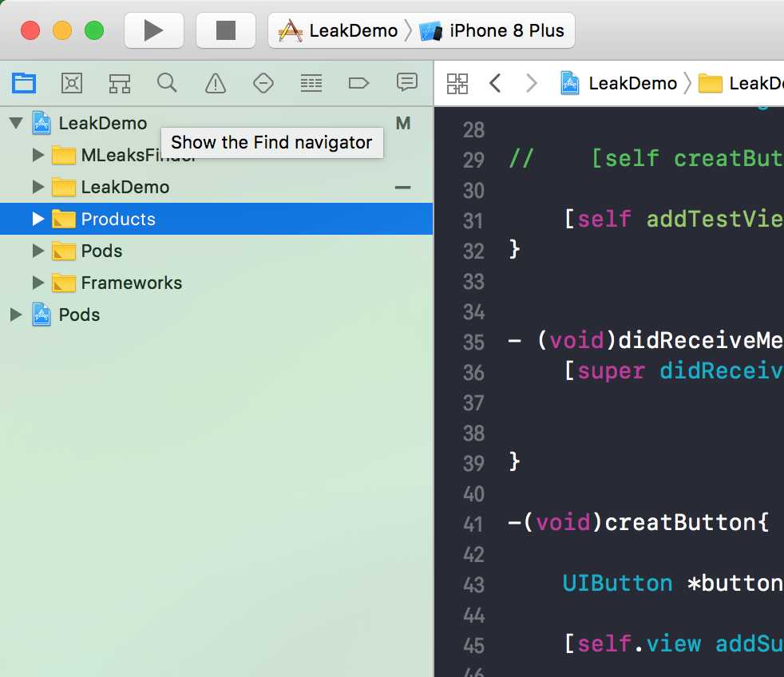Show the Find navigator

coord(167,83)
